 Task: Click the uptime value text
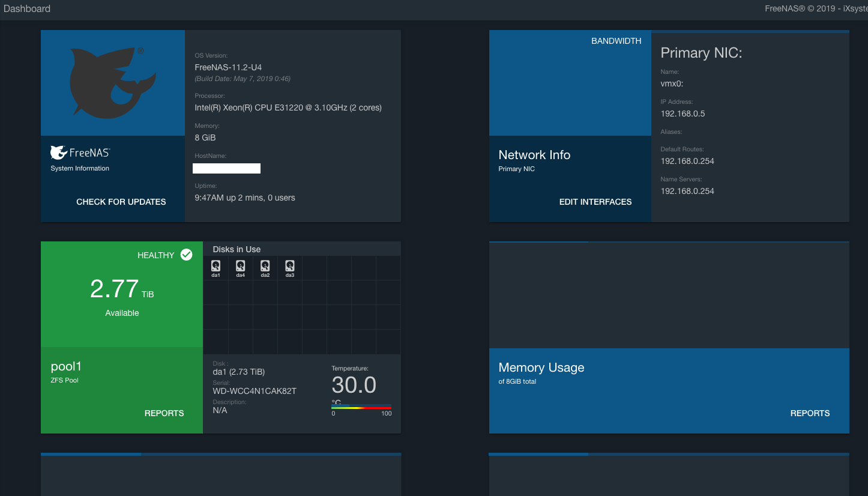tap(245, 198)
